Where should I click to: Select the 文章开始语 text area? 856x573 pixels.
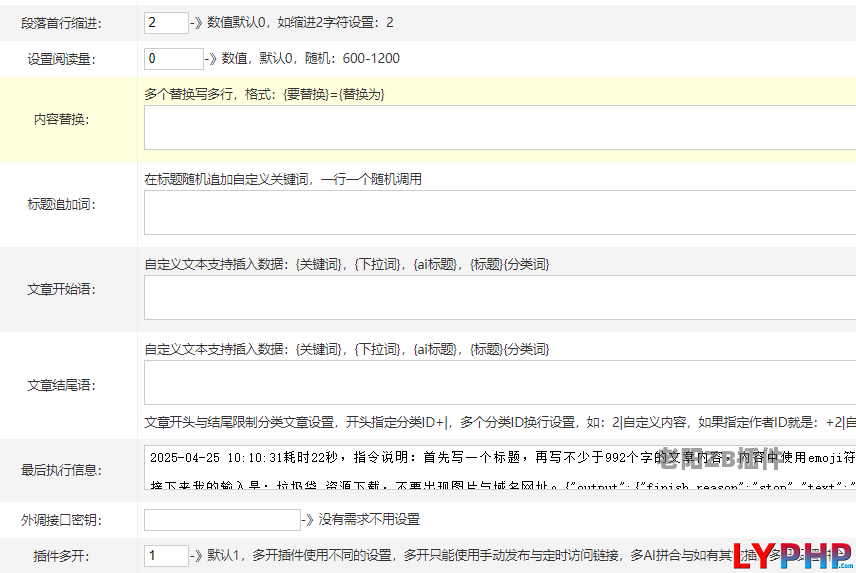pyautogui.click(x=500, y=298)
